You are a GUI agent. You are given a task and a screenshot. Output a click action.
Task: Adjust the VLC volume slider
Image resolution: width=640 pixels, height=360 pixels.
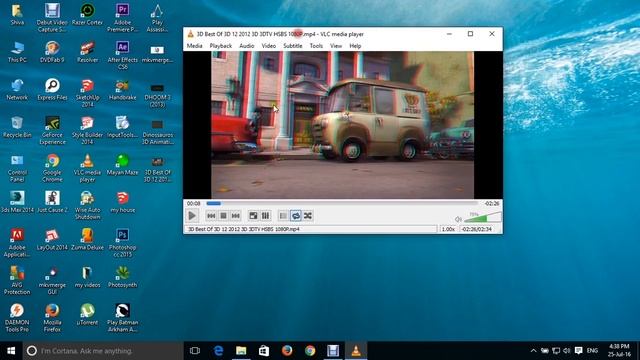click(x=482, y=217)
